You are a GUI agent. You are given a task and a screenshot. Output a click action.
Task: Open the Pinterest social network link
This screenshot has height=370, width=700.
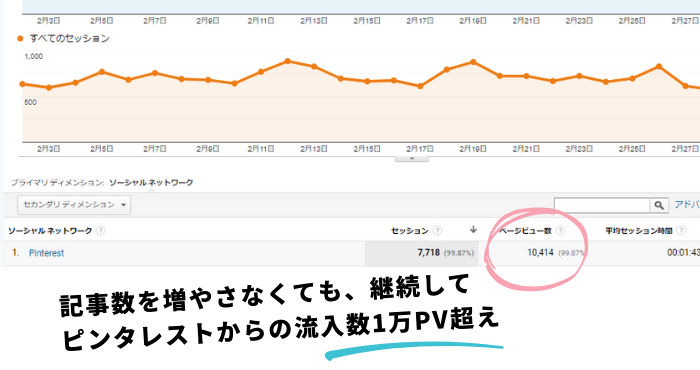pyautogui.click(x=46, y=253)
